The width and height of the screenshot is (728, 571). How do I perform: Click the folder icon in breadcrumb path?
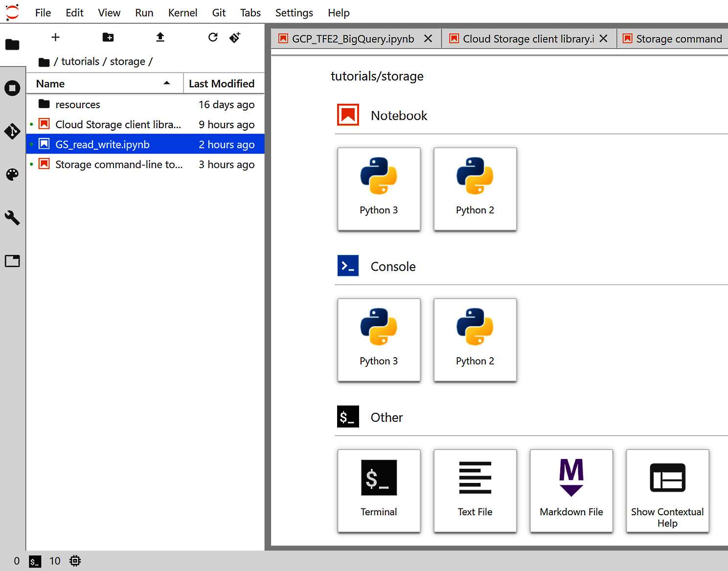tap(44, 62)
